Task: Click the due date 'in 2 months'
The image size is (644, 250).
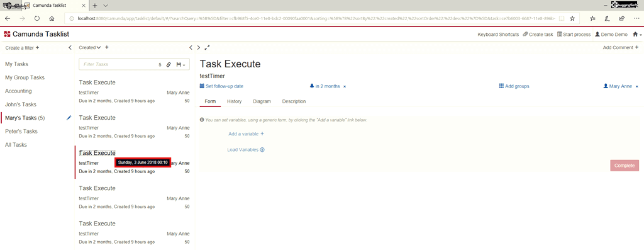Action: (325, 86)
